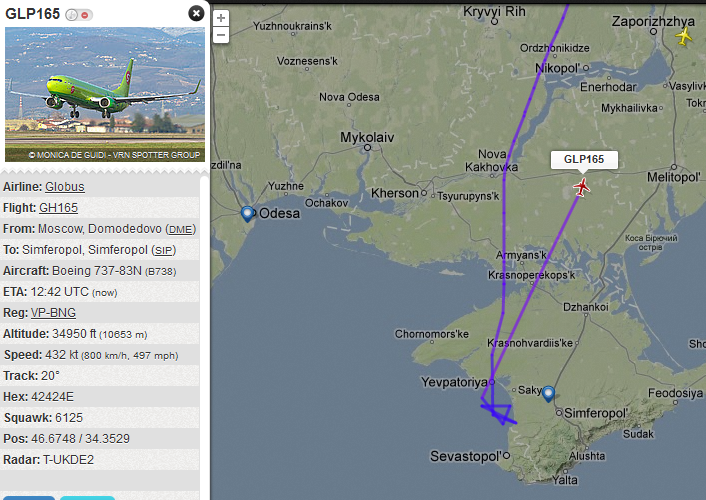Click the GLP165 panel title heading

click(x=32, y=14)
